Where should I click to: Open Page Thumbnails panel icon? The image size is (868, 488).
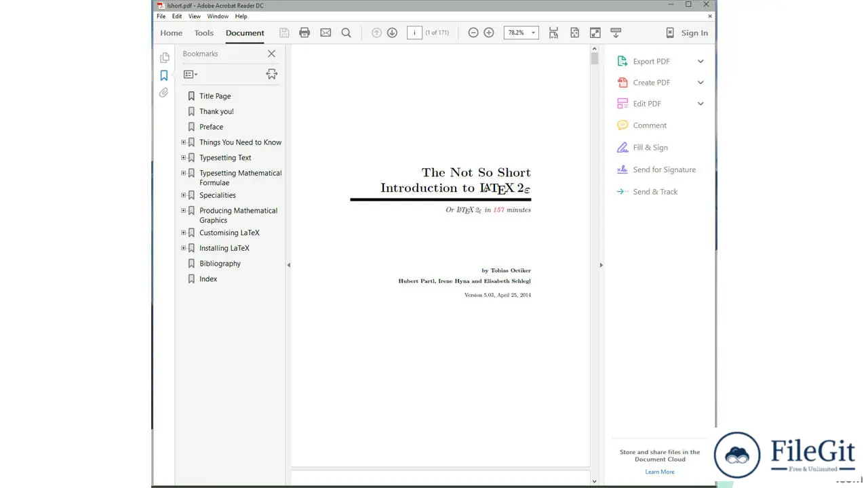coord(164,58)
